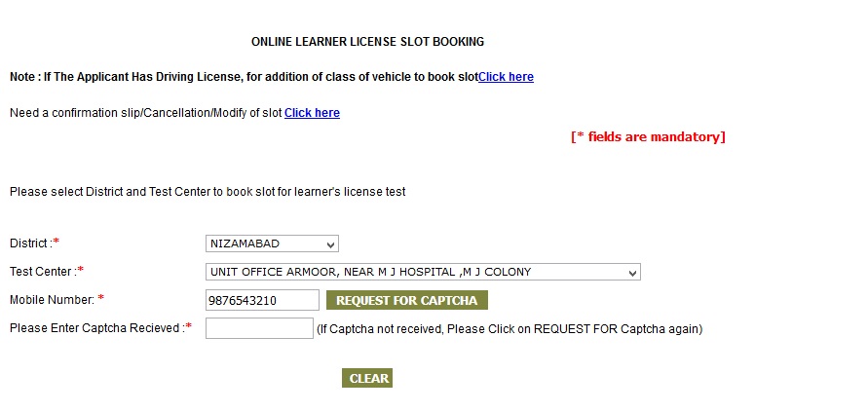Click the Note about applicant driving license
This screenshot has height=412, width=868.
(x=244, y=77)
